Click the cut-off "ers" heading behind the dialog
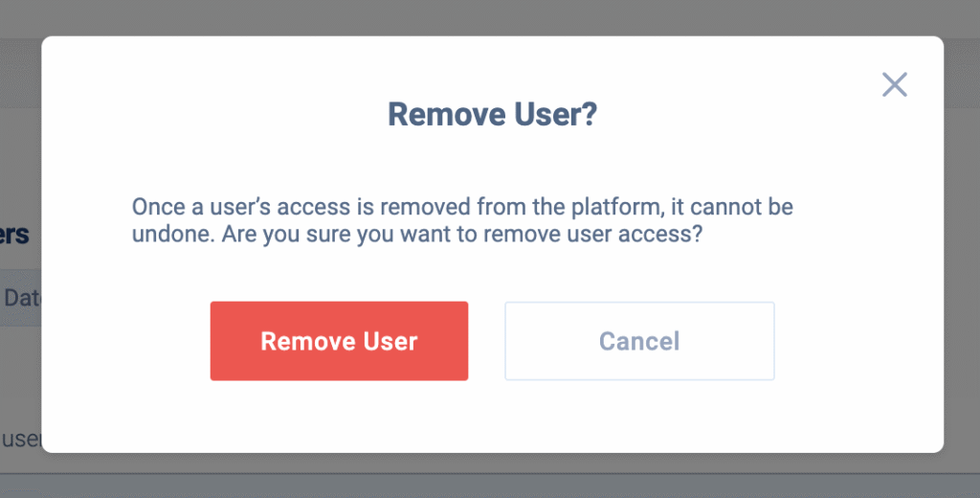The height and width of the screenshot is (498, 980). [x=14, y=235]
